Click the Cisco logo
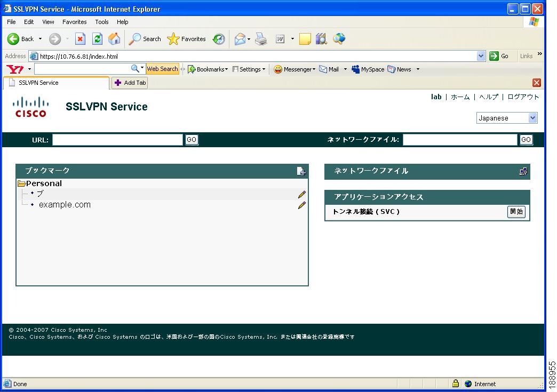Screen dimensions: 557x392 (30, 107)
